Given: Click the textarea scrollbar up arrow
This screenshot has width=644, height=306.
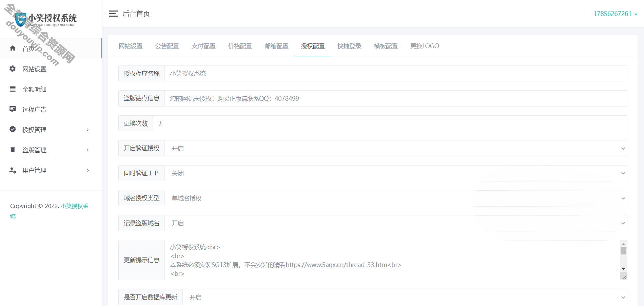Looking at the screenshot, I should pos(623,244).
